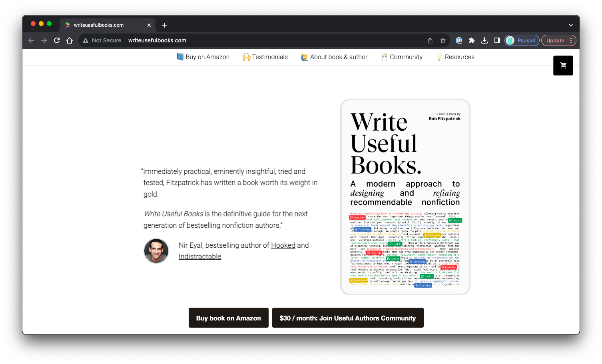The width and height of the screenshot is (602, 364).
Task: Open the browser home page
Action: (x=70, y=40)
